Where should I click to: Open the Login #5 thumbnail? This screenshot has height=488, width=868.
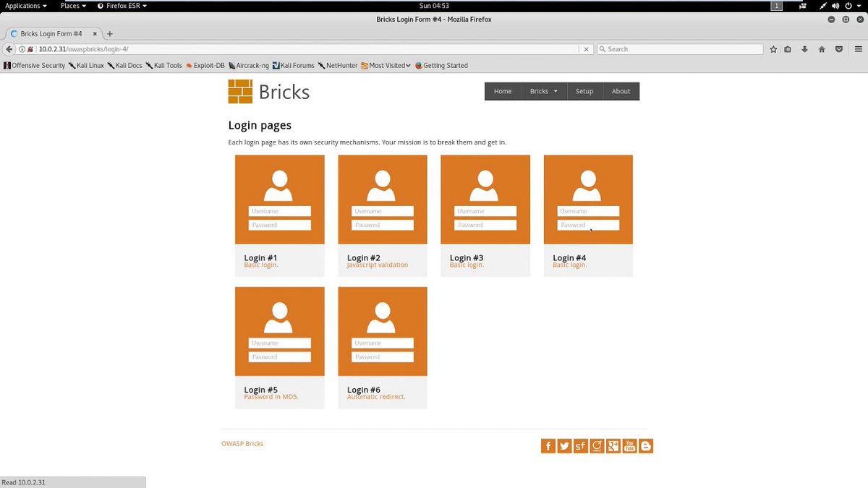coord(280,331)
